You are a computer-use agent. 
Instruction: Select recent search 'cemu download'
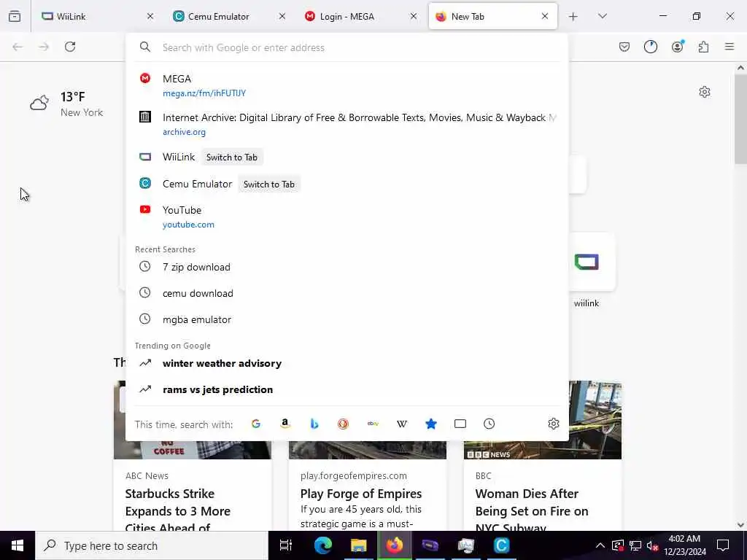[x=347, y=293]
